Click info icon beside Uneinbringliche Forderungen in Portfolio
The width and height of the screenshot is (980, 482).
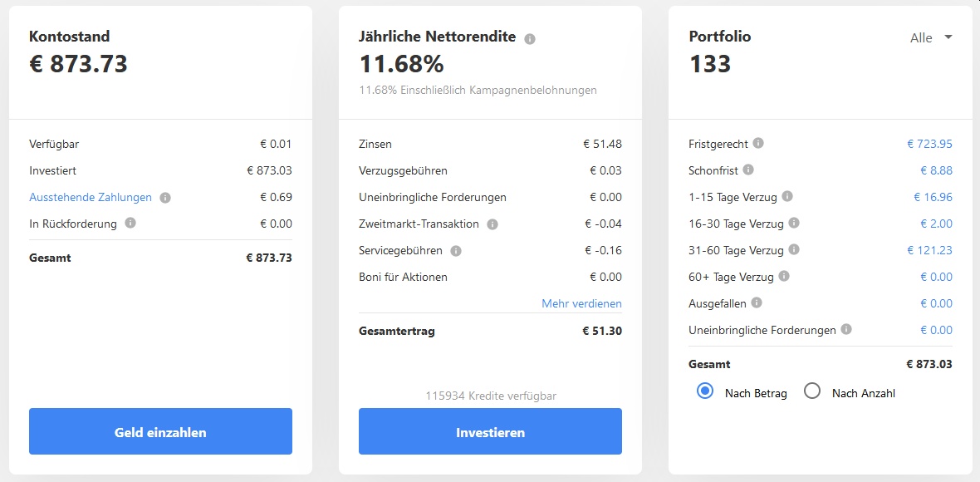click(846, 329)
